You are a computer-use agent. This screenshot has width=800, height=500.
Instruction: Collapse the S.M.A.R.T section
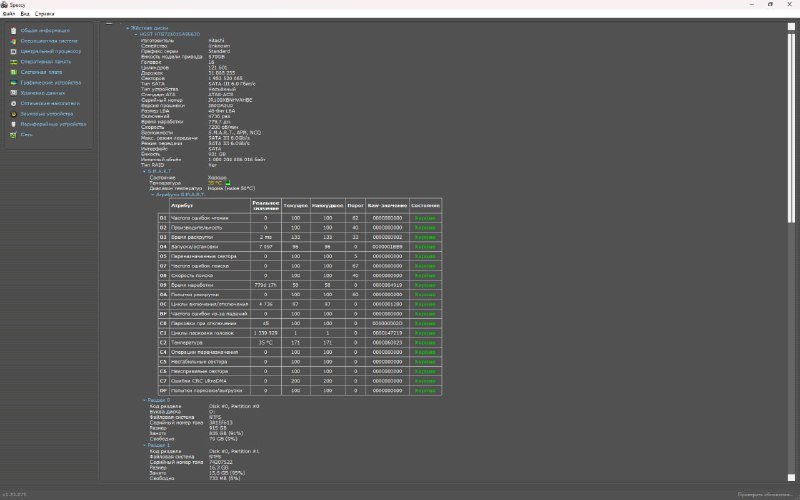[144, 171]
